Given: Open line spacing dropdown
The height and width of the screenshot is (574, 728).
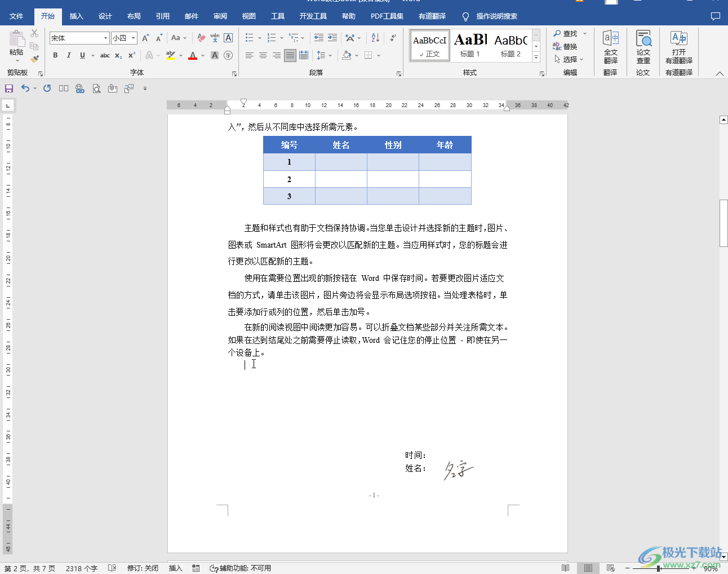Looking at the screenshot, I should coord(324,55).
